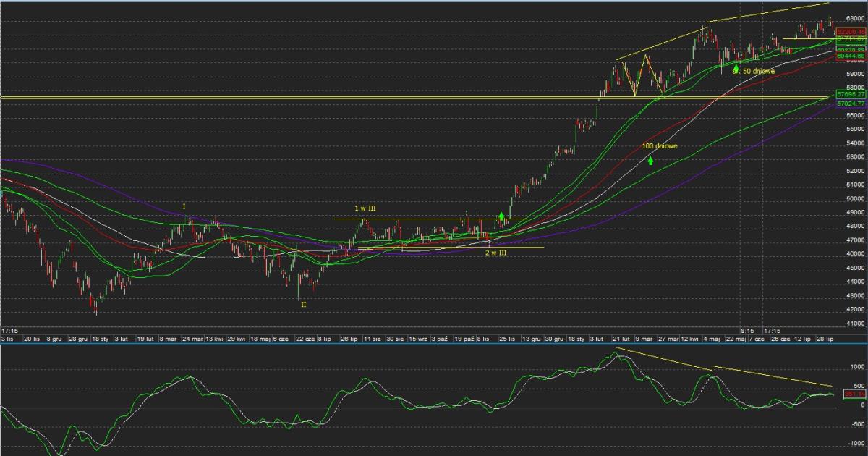Click the 17:15 time marker at far left
This screenshot has height=456, width=868.
pos(9,330)
